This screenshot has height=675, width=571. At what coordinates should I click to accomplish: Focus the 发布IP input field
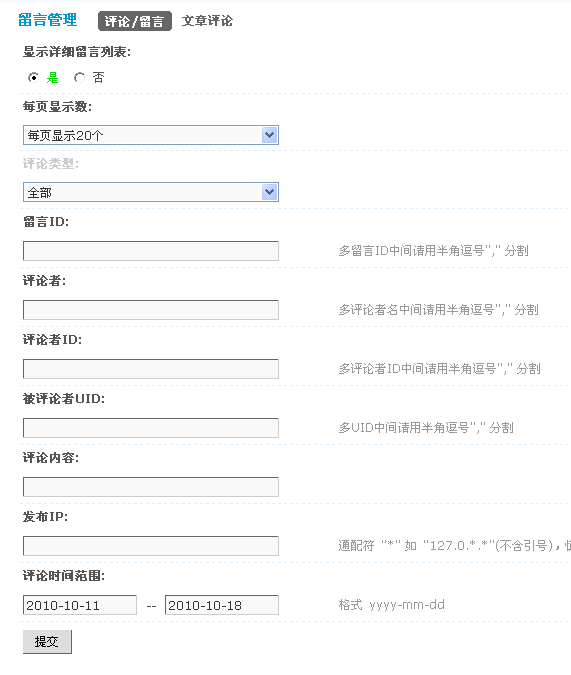pos(151,546)
